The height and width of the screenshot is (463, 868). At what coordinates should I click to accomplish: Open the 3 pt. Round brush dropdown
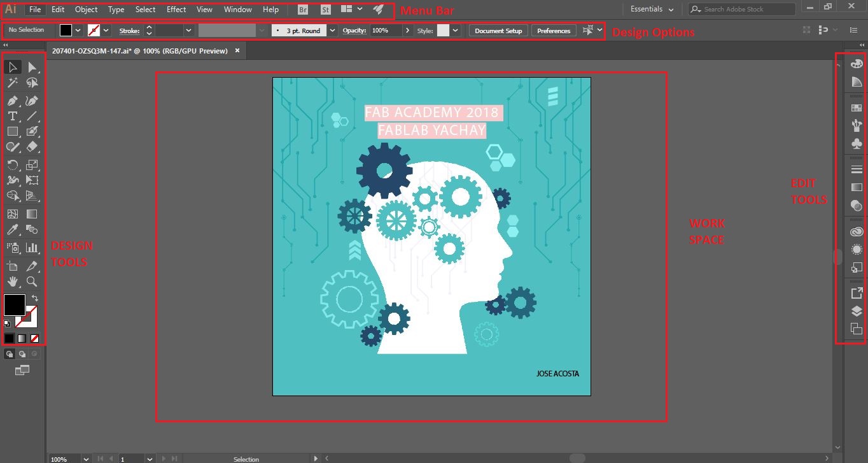(x=332, y=31)
